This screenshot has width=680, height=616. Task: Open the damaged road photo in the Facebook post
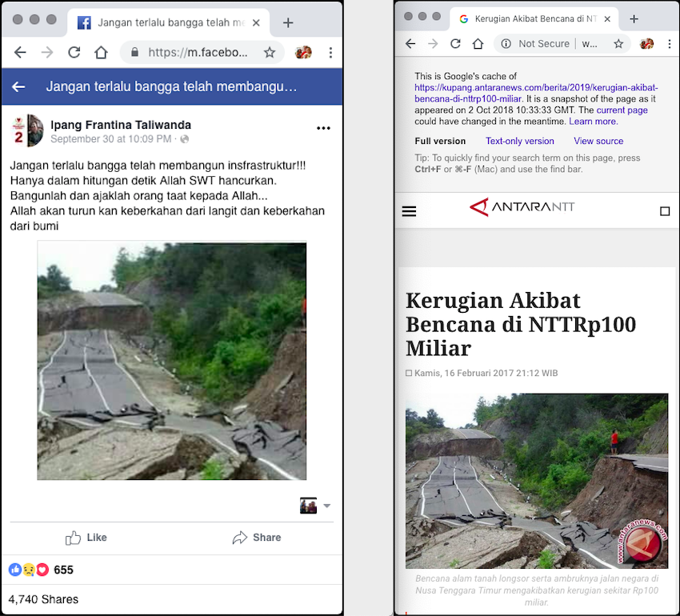click(172, 361)
